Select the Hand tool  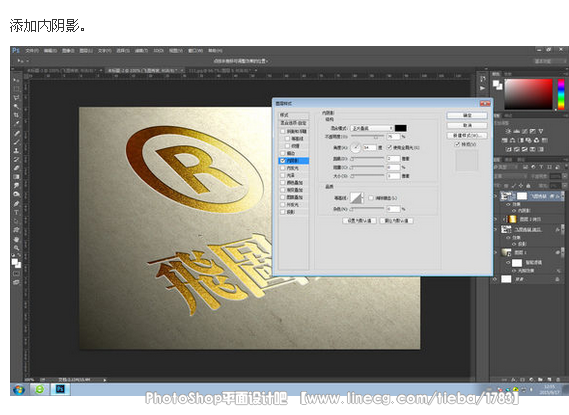coord(16,239)
